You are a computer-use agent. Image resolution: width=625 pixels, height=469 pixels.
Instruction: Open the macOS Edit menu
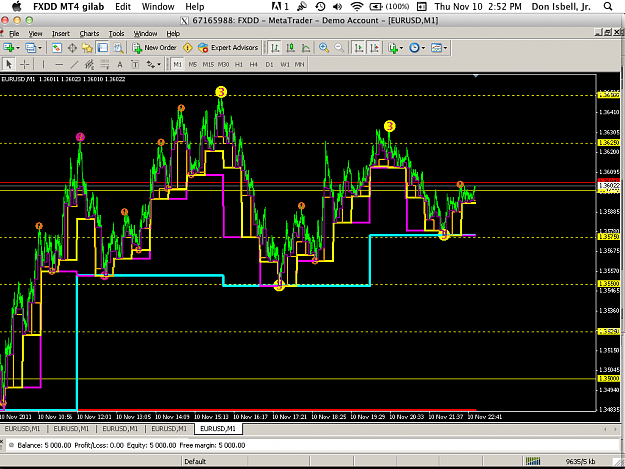[x=123, y=6]
